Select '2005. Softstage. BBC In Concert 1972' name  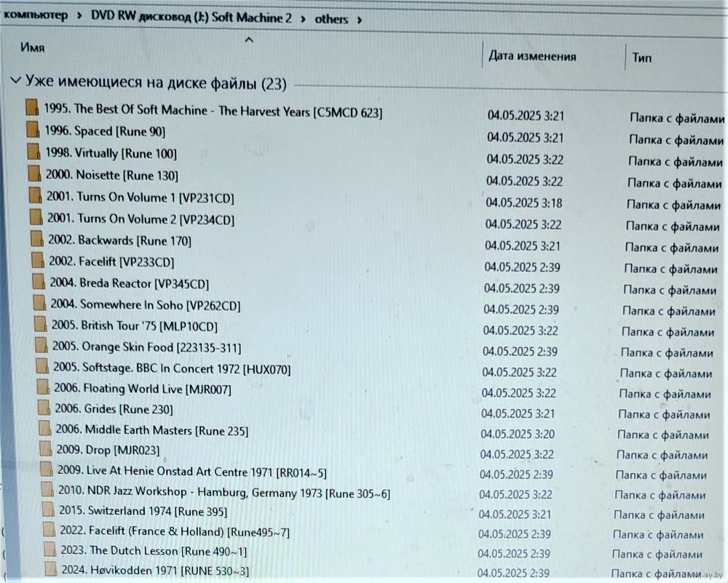(172, 368)
